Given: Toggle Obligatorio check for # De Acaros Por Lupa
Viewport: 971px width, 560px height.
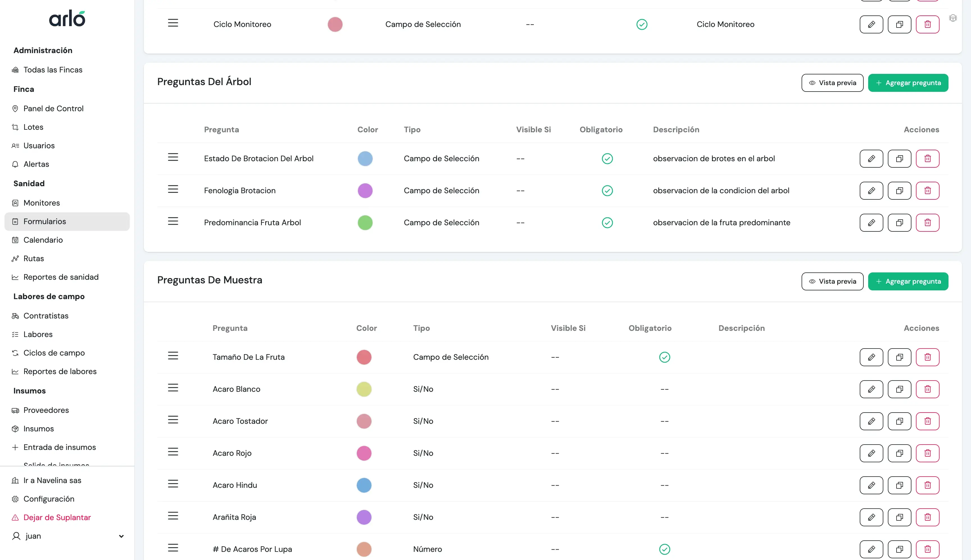Looking at the screenshot, I should [664, 549].
